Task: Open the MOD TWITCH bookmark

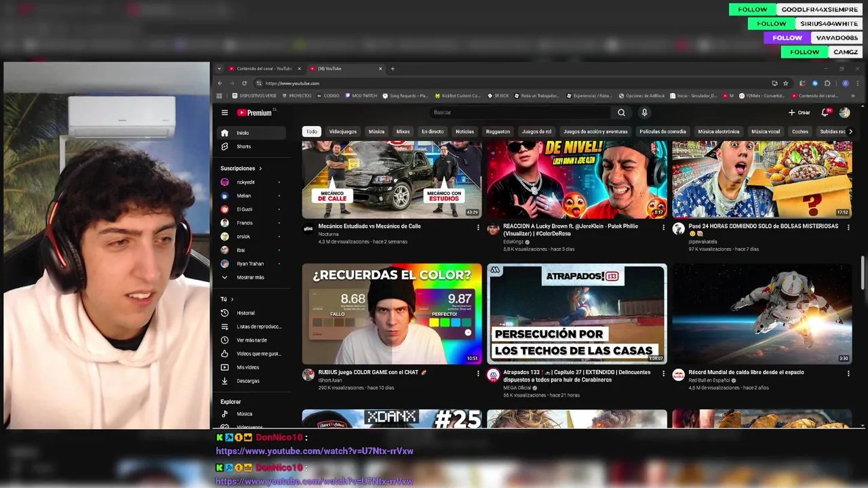Action: (359, 96)
